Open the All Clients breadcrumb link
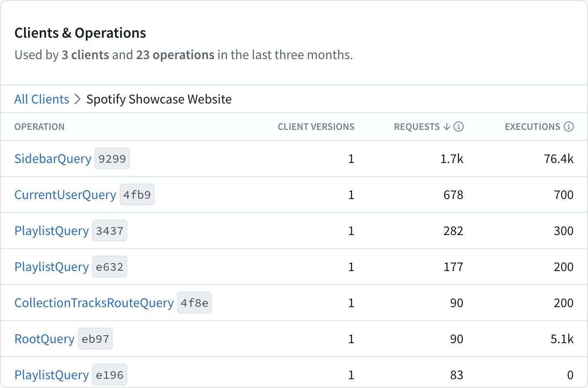 (41, 99)
